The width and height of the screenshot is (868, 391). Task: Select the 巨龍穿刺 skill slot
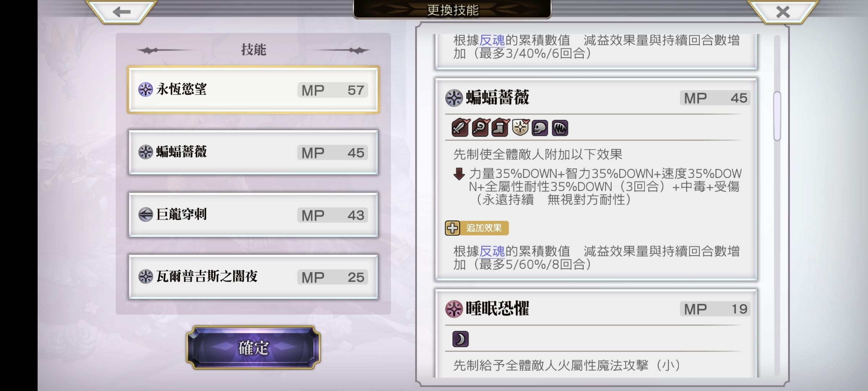[x=253, y=215]
